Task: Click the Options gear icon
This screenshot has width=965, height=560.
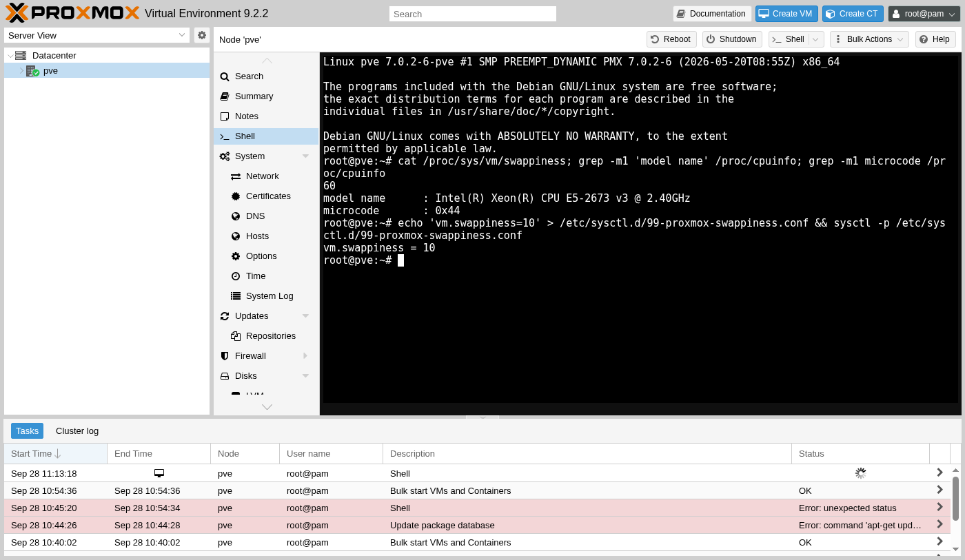Action: [x=236, y=256]
